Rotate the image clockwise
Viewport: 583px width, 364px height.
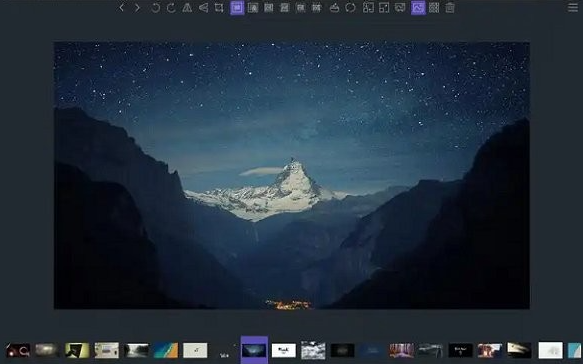(x=171, y=7)
